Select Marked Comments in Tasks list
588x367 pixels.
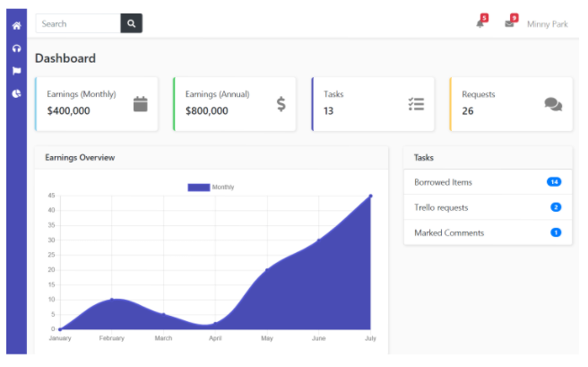488,232
